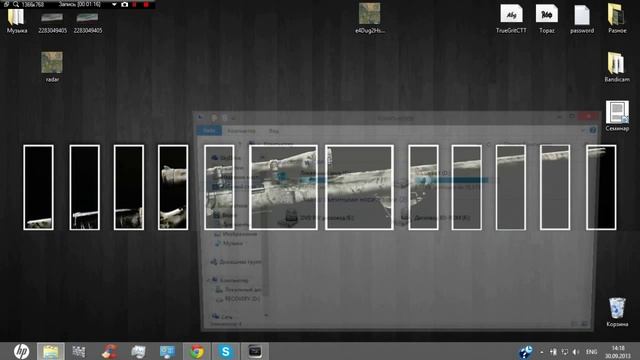Click the Explorer window help icon
The width and height of the screenshot is (640, 360).
(x=593, y=130)
